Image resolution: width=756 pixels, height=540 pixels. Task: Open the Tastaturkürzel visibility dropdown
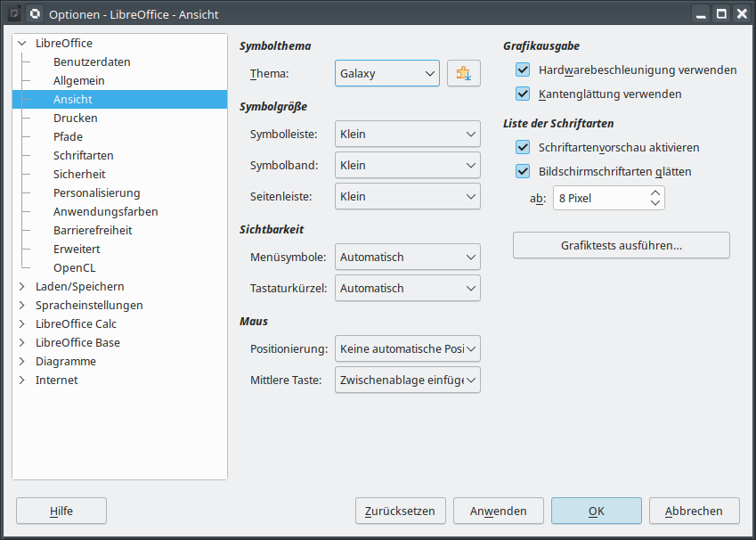408,288
